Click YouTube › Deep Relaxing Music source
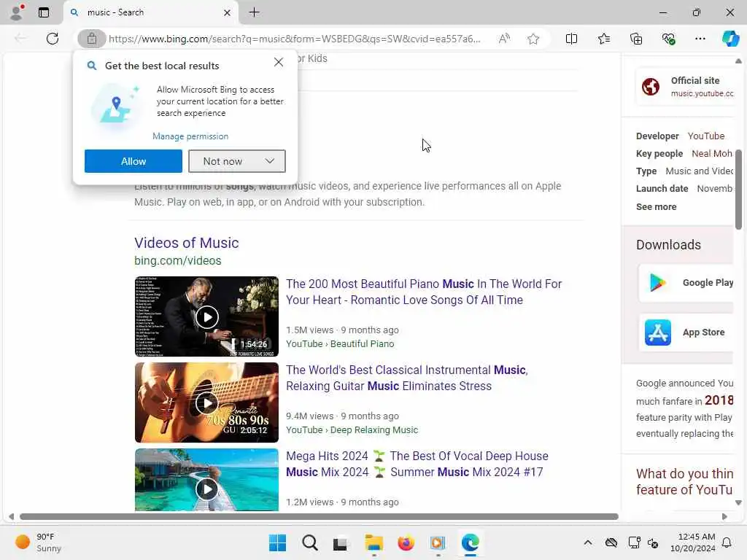Viewport: 747px width, 560px height. coord(352,430)
